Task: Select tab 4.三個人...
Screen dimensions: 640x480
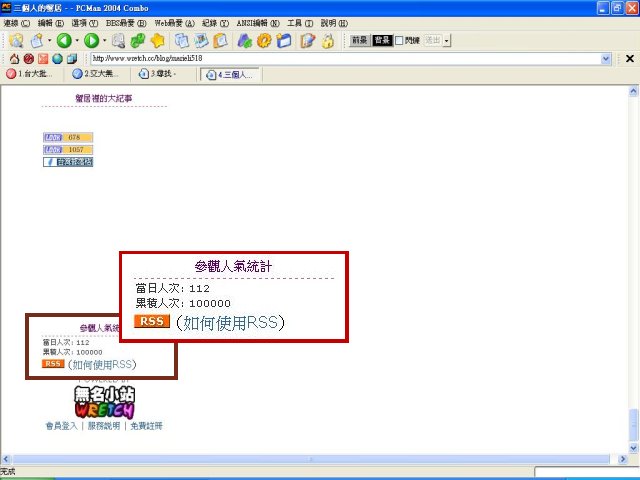Action: pos(230,75)
